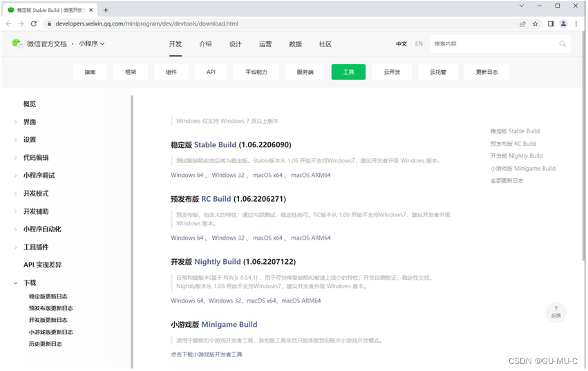Click the tab search chevron in title bar

tap(521, 6)
